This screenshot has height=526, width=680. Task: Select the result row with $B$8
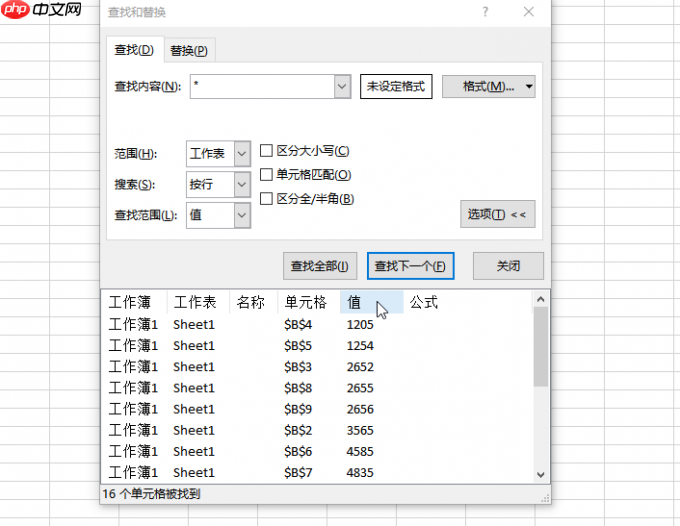[x=317, y=388]
